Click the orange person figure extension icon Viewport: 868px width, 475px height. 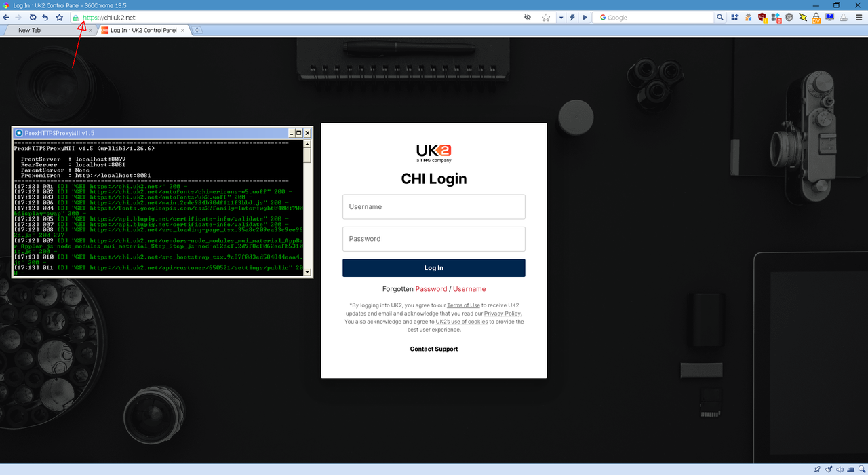coord(748,18)
